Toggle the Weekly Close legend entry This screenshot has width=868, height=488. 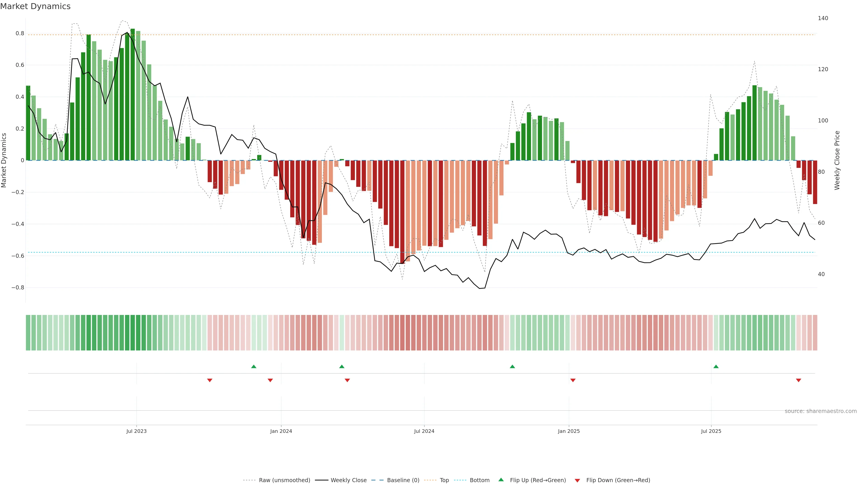pyautogui.click(x=348, y=480)
